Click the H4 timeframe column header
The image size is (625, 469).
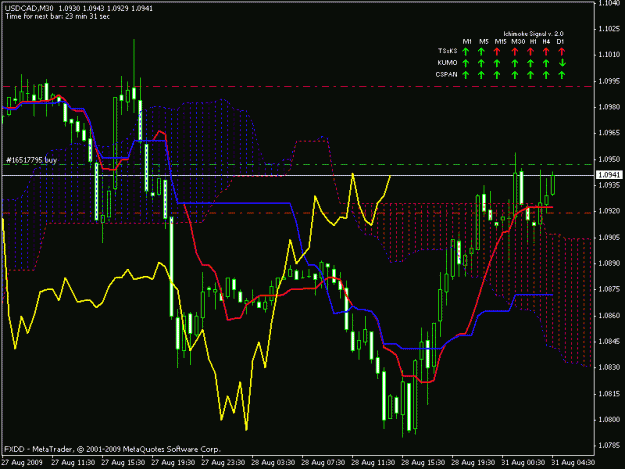(x=546, y=41)
